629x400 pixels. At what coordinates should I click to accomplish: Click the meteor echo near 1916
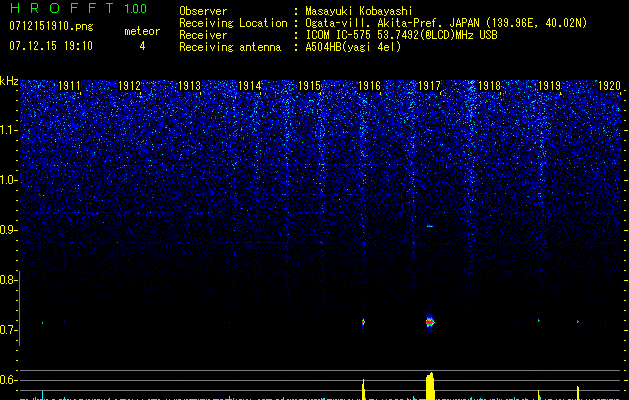coord(363,322)
